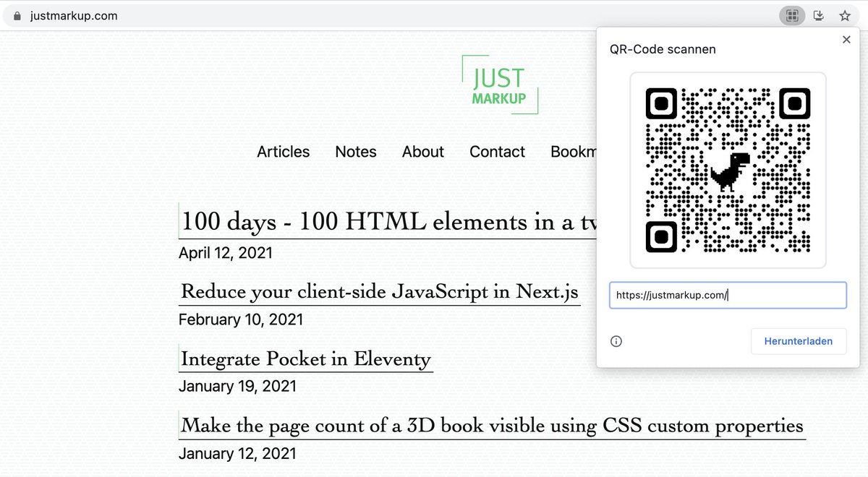Screen dimensions: 868x477
Task: Open the Contact nav link
Action: [498, 152]
